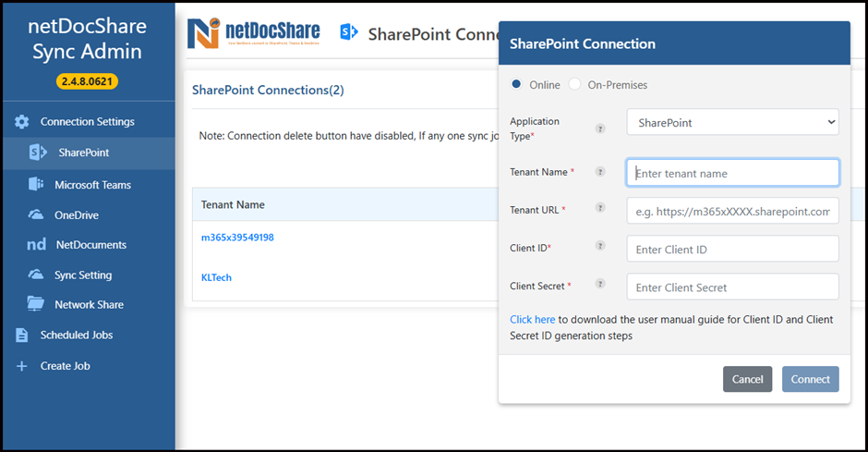Open the Application Type dropdown
The width and height of the screenshot is (868, 452).
tap(732, 122)
